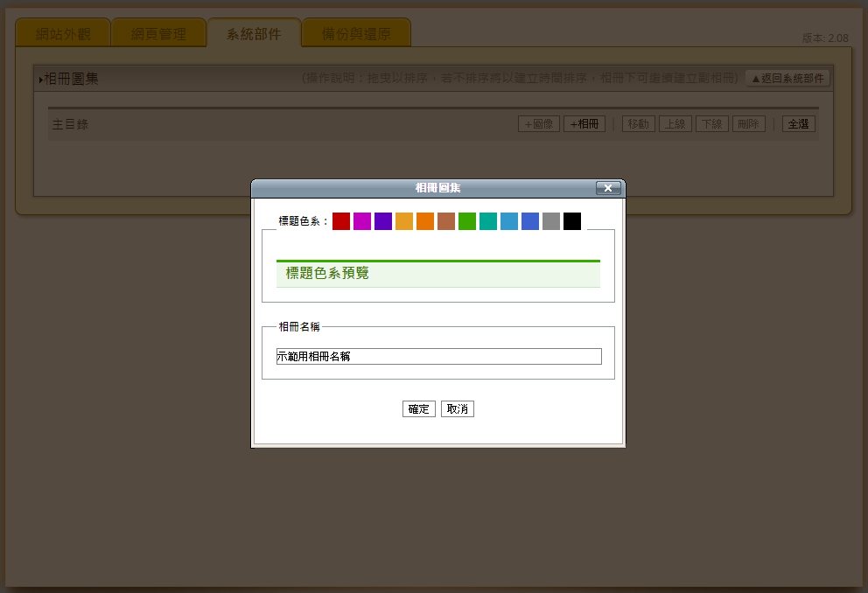Click ▲返回系統部件 button
Screen dimensions: 868x593
point(787,79)
